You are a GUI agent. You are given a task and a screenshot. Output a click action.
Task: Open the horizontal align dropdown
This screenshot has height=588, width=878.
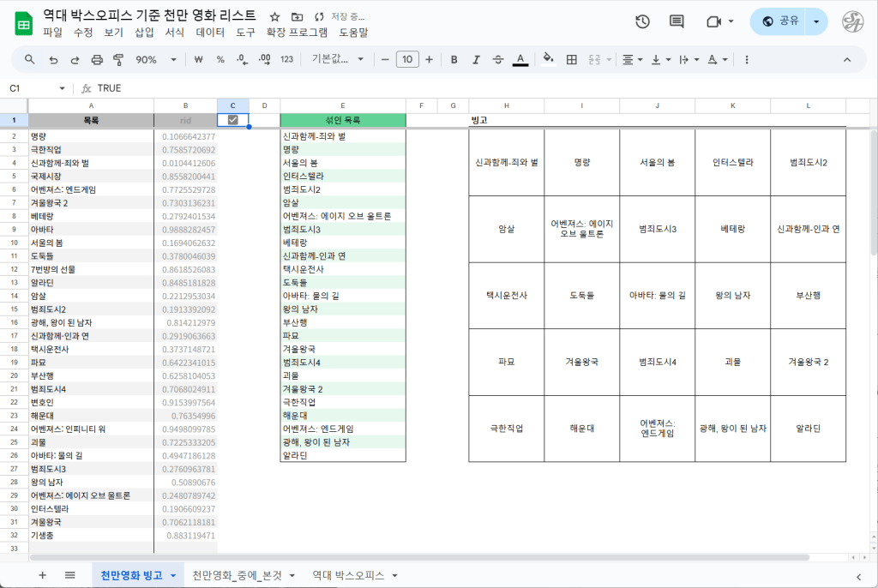point(632,60)
